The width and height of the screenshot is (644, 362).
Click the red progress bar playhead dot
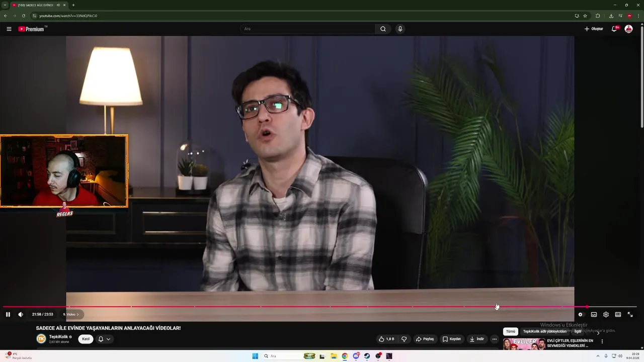click(x=587, y=307)
